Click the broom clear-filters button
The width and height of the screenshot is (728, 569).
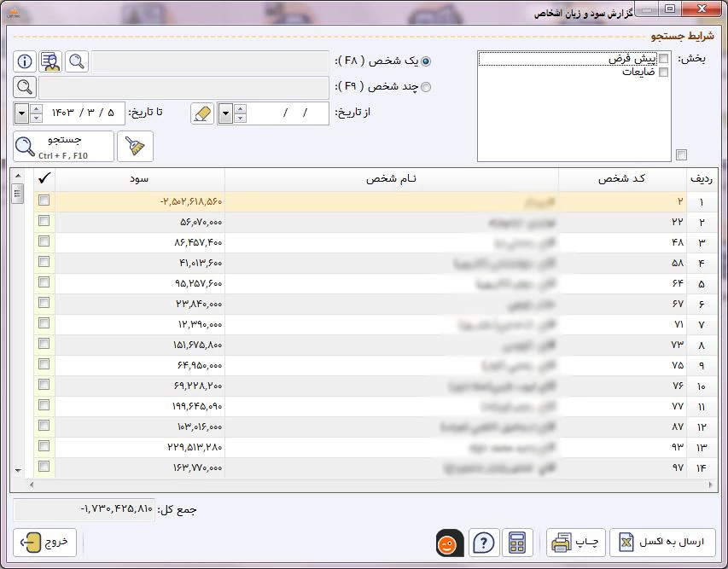click(135, 146)
